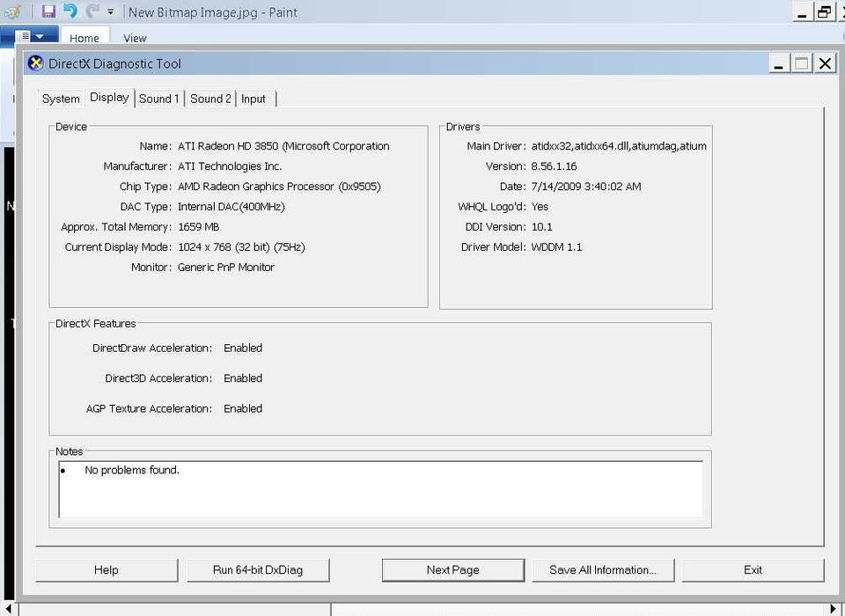Click Paint's horizontal scrollbar right arrow
Image resolution: width=845 pixels, height=616 pixels.
[834, 609]
